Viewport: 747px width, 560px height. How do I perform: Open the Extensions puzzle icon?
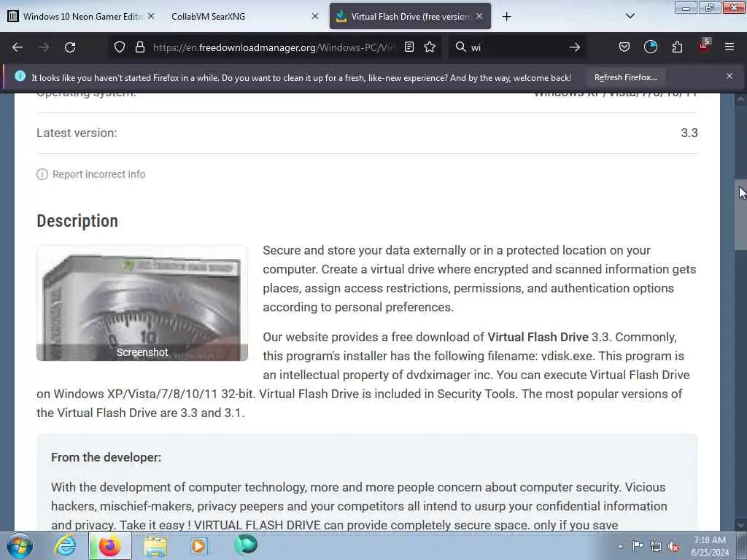[677, 47]
